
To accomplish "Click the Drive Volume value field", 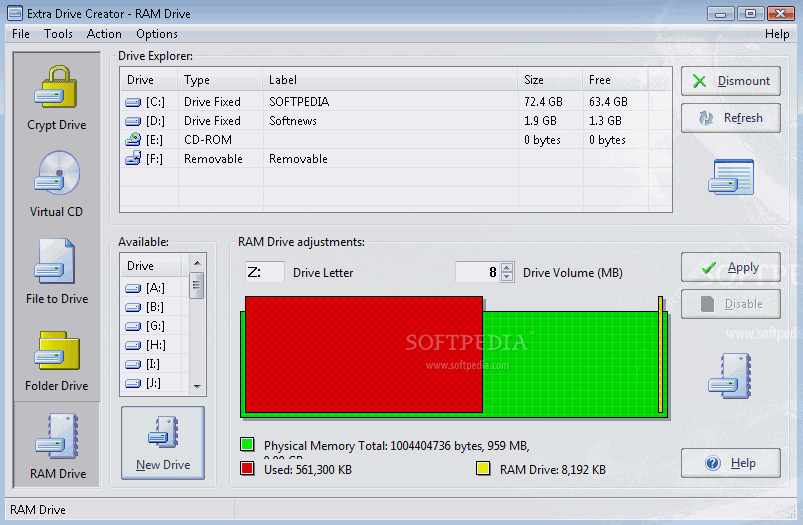I will pos(478,272).
